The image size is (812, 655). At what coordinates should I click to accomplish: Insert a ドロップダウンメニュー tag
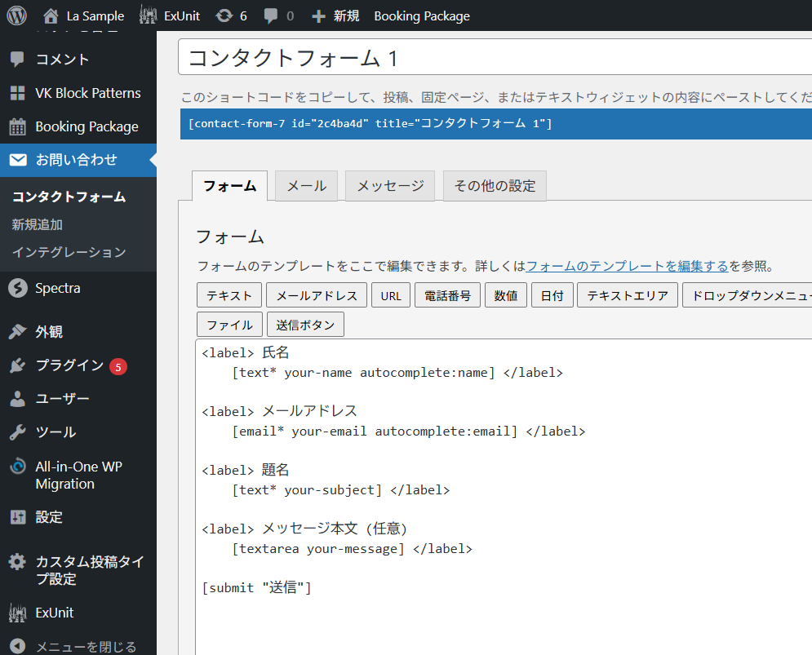point(748,295)
